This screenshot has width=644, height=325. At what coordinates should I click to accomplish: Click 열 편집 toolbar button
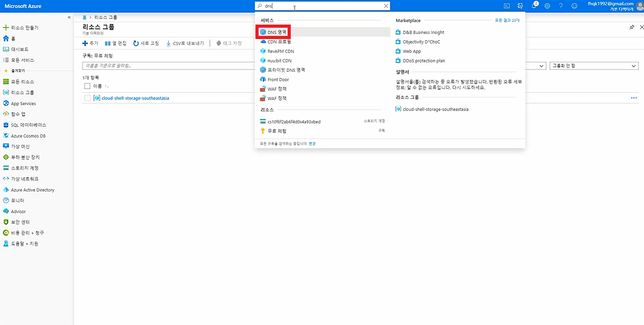pos(115,43)
